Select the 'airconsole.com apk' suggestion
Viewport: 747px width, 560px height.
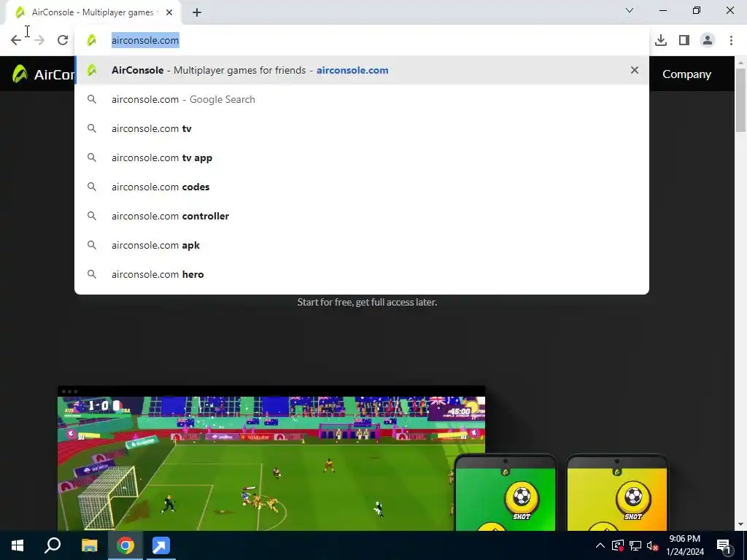(x=362, y=245)
